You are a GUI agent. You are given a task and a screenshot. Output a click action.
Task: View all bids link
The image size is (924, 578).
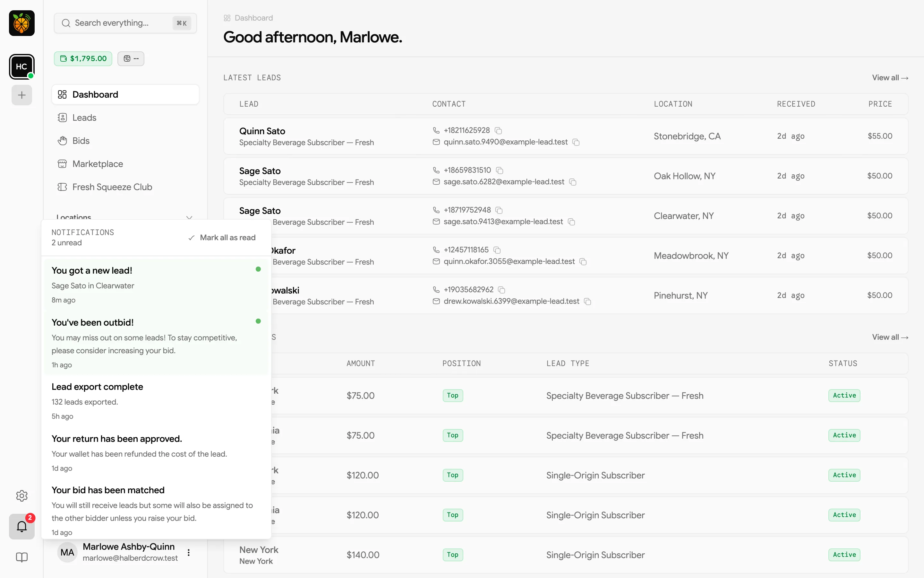pos(890,337)
